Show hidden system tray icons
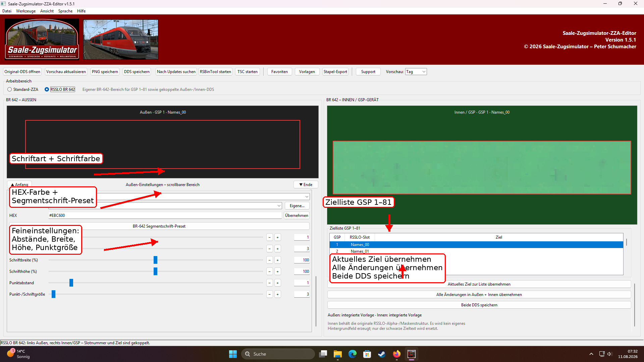The height and width of the screenshot is (362, 644). (591, 354)
